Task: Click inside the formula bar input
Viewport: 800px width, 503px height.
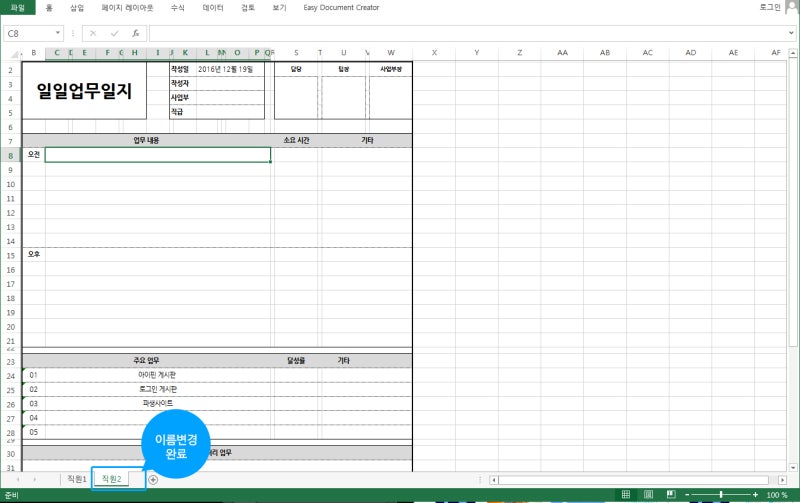Action: [x=467, y=33]
